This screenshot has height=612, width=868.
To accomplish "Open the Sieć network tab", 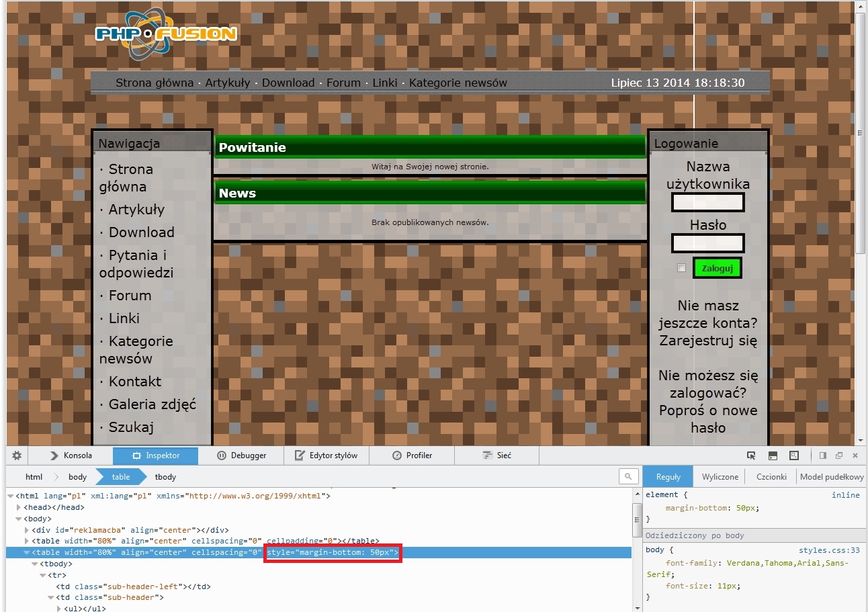I will pyautogui.click(x=497, y=455).
